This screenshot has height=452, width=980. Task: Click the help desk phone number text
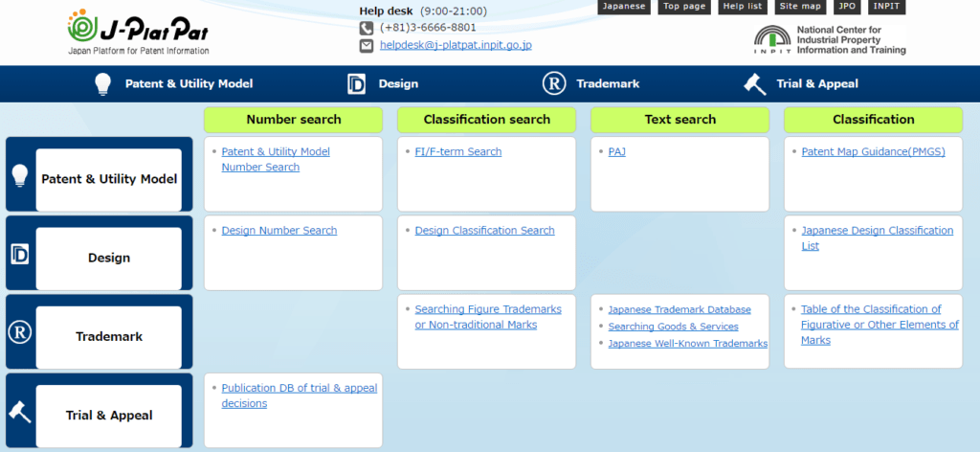(x=428, y=28)
